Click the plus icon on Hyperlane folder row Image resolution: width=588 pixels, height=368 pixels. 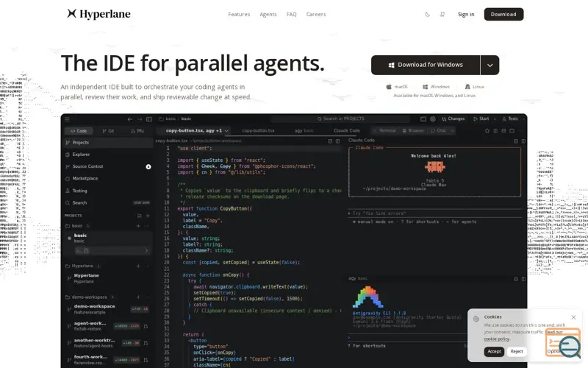138,266
